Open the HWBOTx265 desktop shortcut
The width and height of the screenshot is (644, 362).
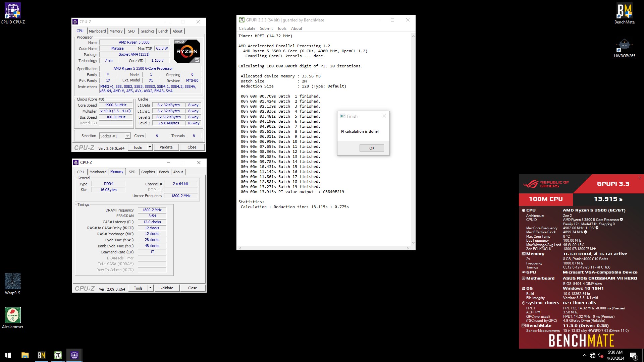point(624,48)
